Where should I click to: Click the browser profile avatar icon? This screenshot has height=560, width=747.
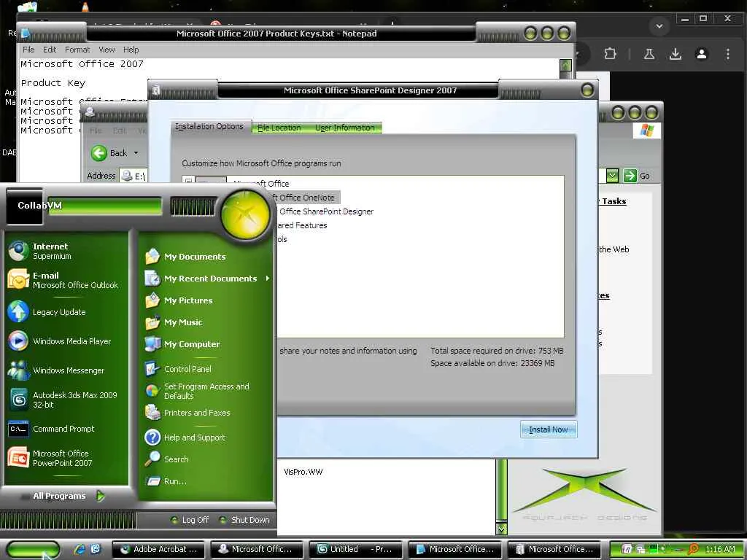701,54
